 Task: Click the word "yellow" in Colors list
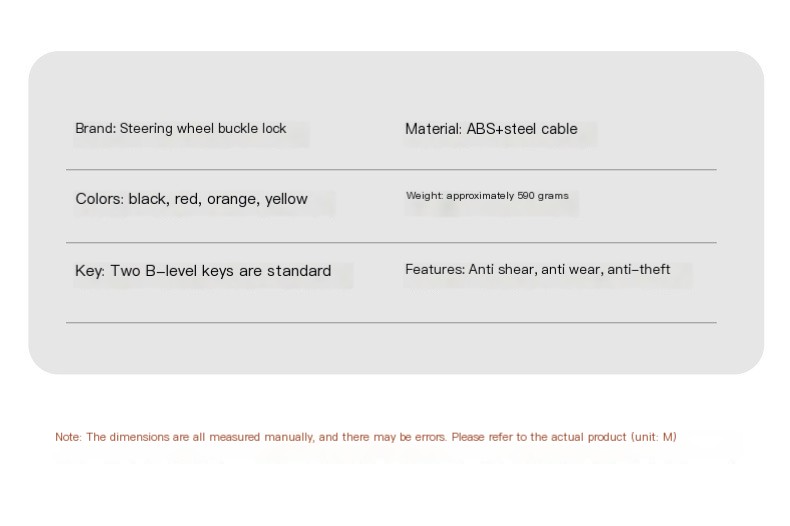tap(286, 199)
